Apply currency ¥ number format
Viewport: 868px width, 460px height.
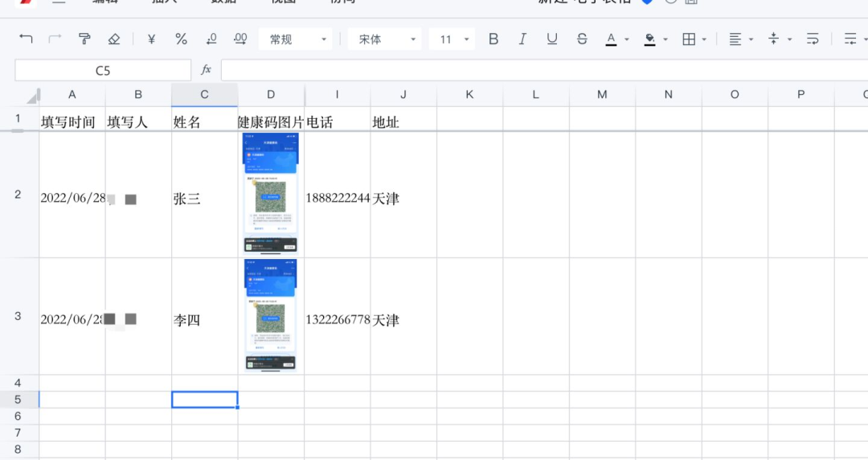(x=151, y=39)
